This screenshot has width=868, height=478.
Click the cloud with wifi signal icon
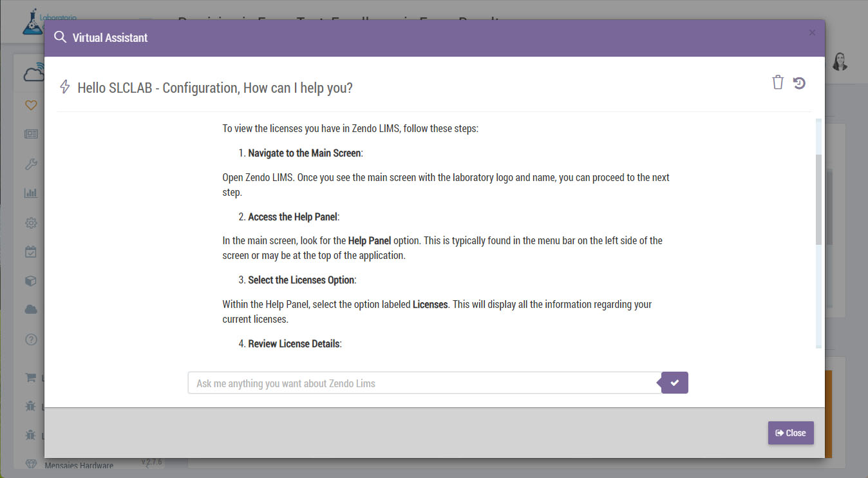click(x=33, y=73)
